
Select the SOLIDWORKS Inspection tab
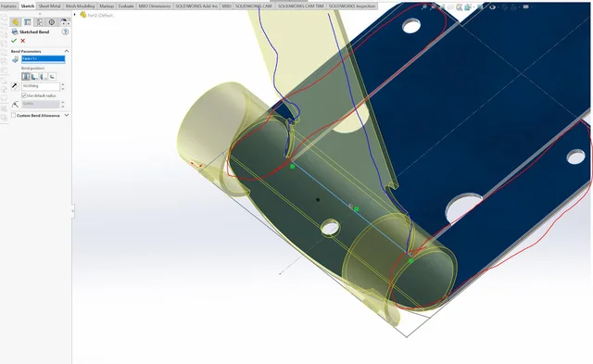point(352,6)
